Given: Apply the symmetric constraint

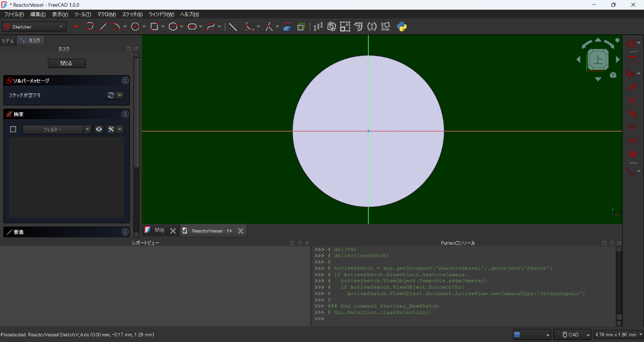Looking at the screenshot, I should pyautogui.click(x=632, y=140).
